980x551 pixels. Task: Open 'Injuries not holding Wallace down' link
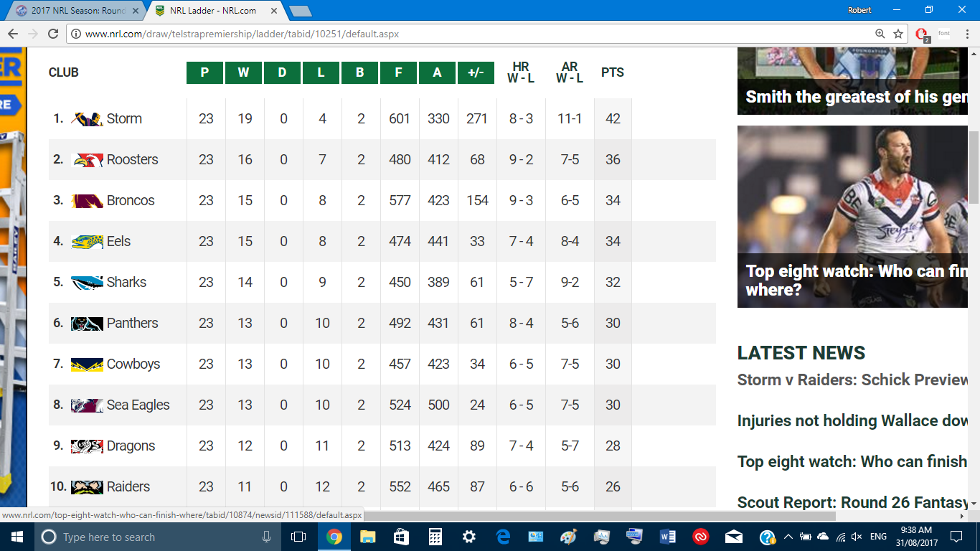pos(853,421)
